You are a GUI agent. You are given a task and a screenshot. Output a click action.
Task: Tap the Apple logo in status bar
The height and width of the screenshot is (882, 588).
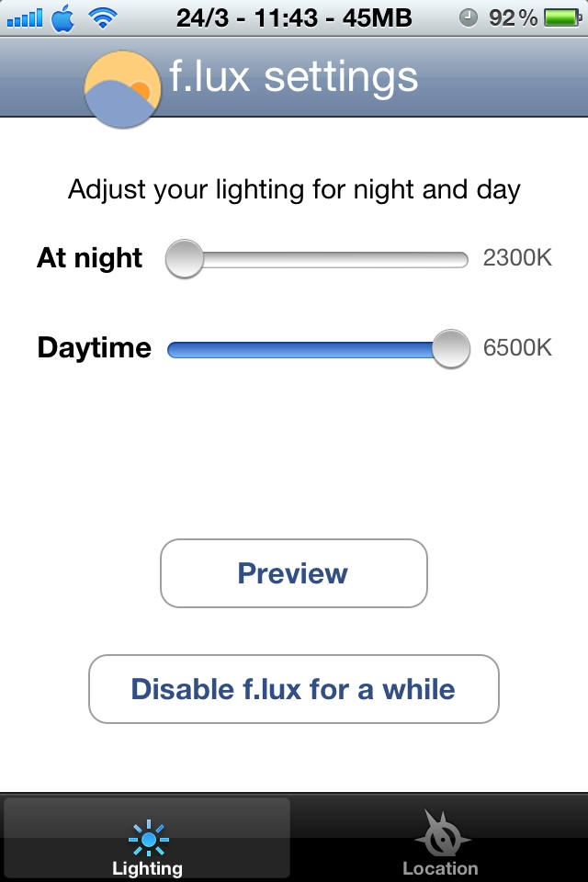63,18
